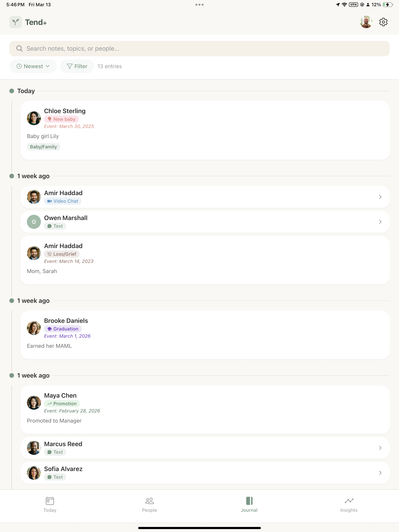The height and width of the screenshot is (532, 399).
Task: Tap the Graduation tag on Brooke Daniels
Action: point(63,329)
